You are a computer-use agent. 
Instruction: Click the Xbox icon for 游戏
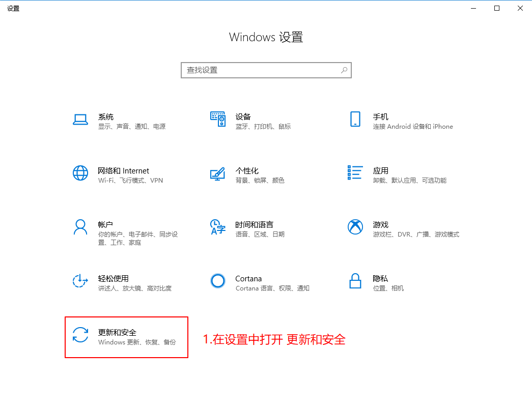point(355,227)
